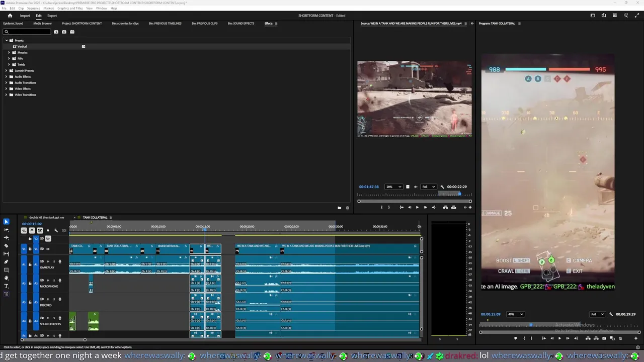Select the Type tool
The width and height of the screenshot is (644, 362).
tap(6, 286)
